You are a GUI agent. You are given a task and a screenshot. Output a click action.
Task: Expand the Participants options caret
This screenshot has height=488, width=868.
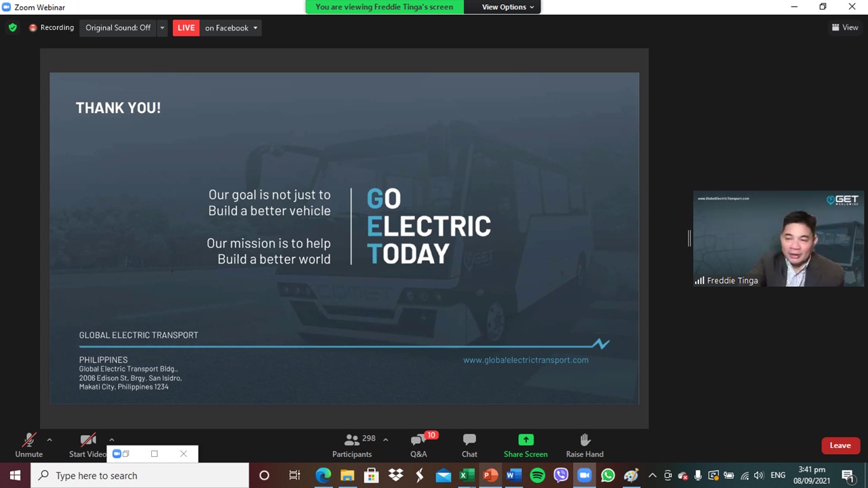click(x=385, y=440)
